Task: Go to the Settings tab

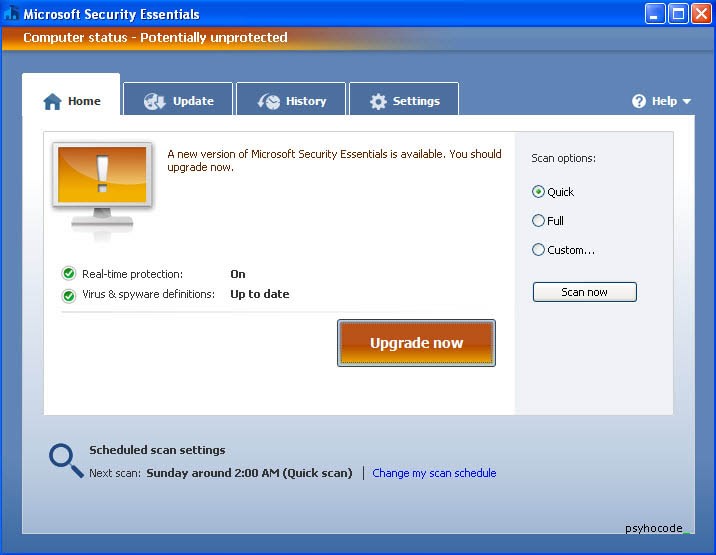Action: pyautogui.click(x=404, y=99)
